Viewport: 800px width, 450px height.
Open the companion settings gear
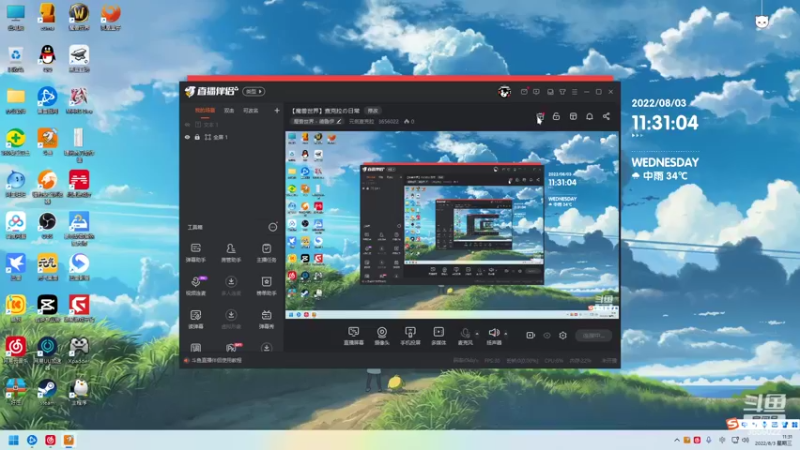pos(563,335)
